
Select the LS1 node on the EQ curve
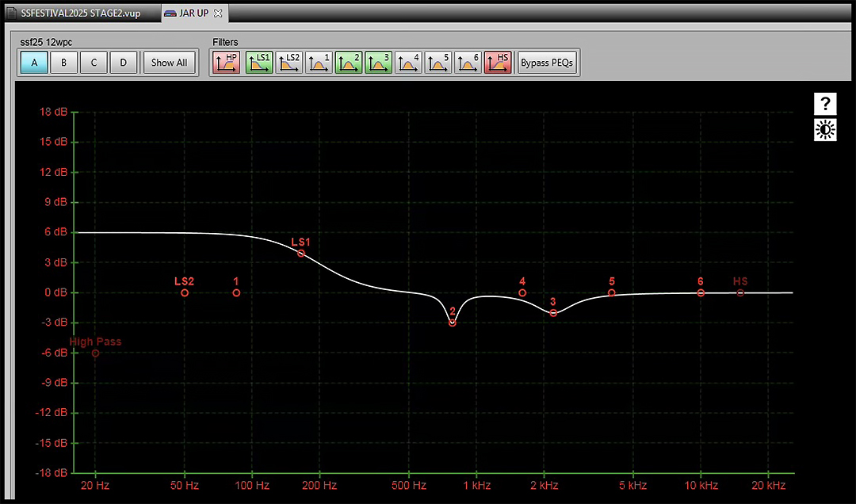coord(301,254)
